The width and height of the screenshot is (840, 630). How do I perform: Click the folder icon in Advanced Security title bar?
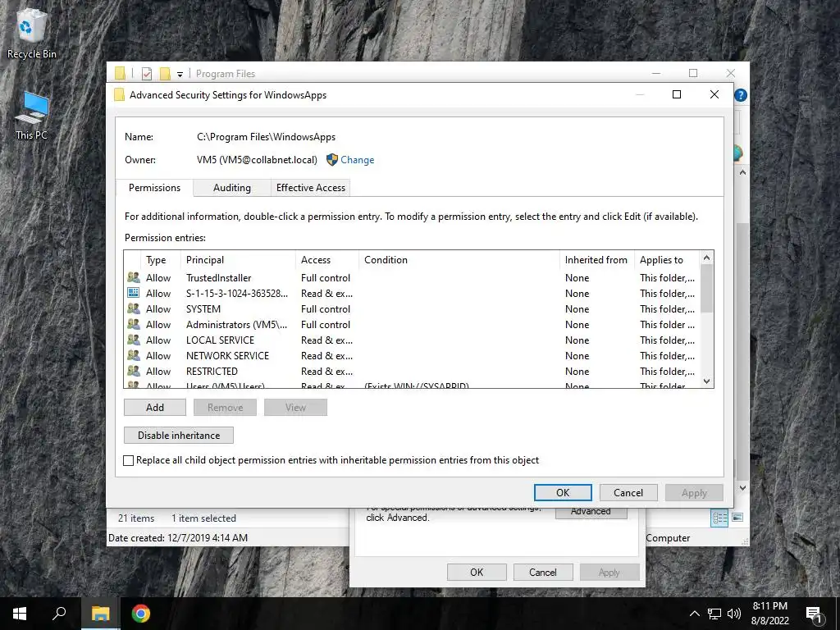(119, 95)
